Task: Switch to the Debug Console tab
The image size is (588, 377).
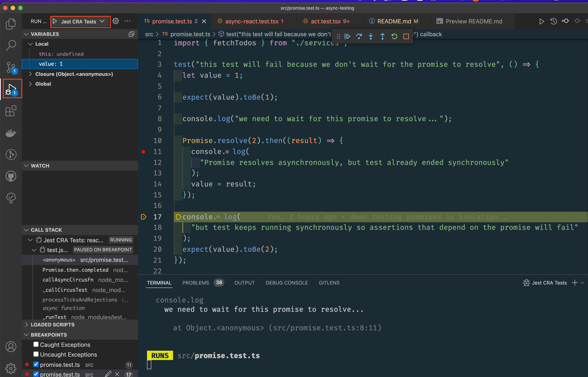Action: (x=286, y=283)
